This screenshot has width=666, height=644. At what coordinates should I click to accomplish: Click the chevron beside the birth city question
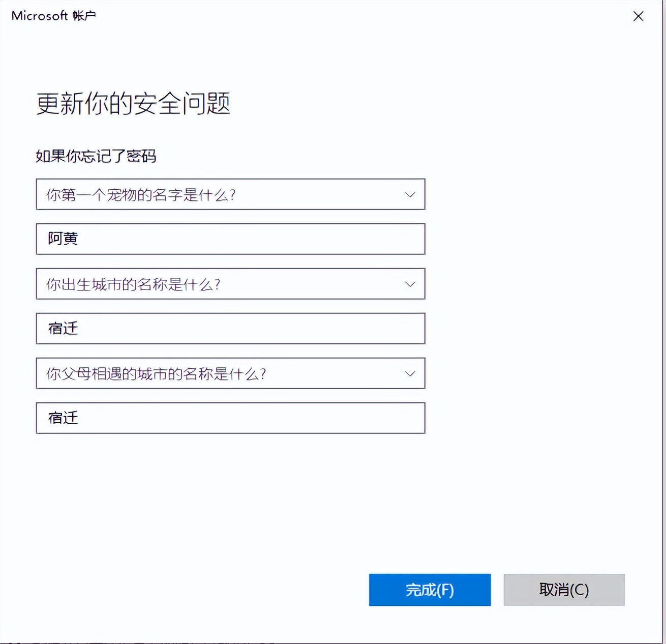(x=410, y=284)
